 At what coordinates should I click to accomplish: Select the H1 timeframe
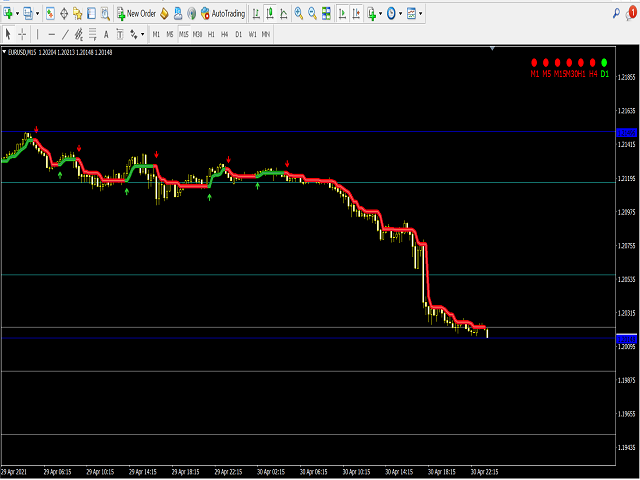pos(211,34)
